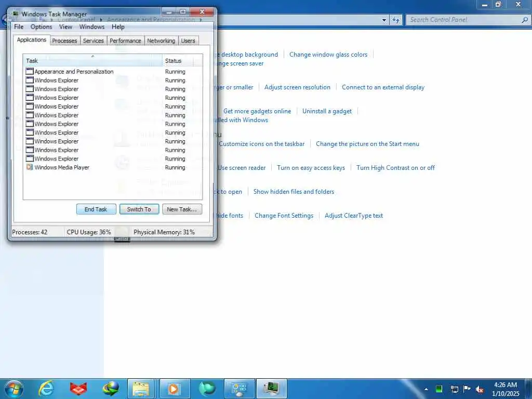
Task: Open Uninstall a gadget link
Action: [327, 111]
